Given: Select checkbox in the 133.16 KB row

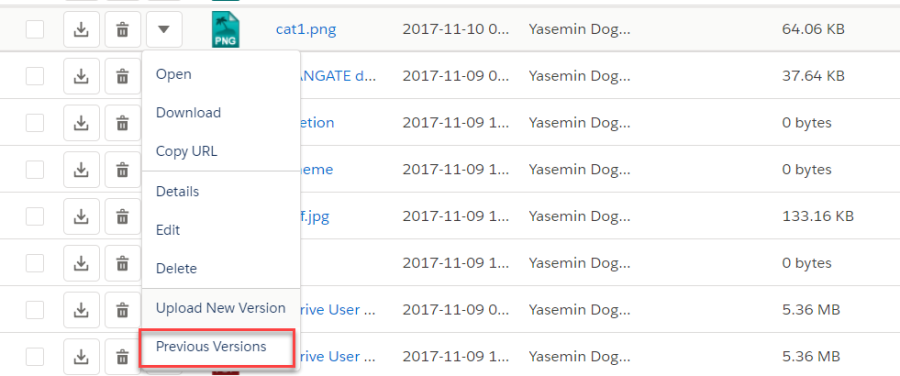Looking at the screenshot, I should (35, 216).
